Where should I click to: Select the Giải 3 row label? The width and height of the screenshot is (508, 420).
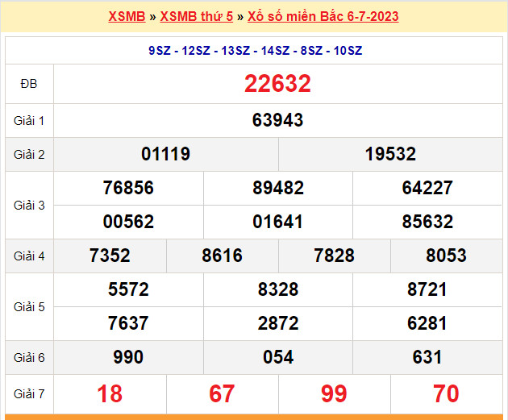click(29, 205)
